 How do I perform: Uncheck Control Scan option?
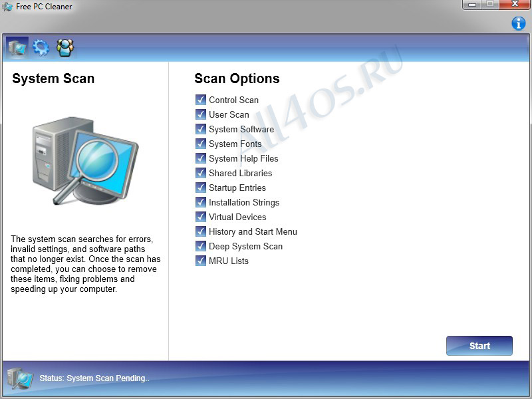pos(201,100)
